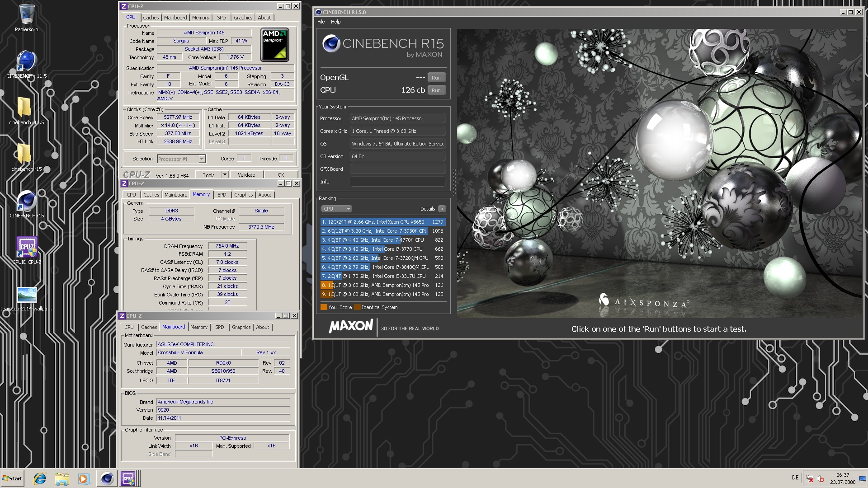
Task: Click the AIXSPONZA render image
Action: coord(660,173)
